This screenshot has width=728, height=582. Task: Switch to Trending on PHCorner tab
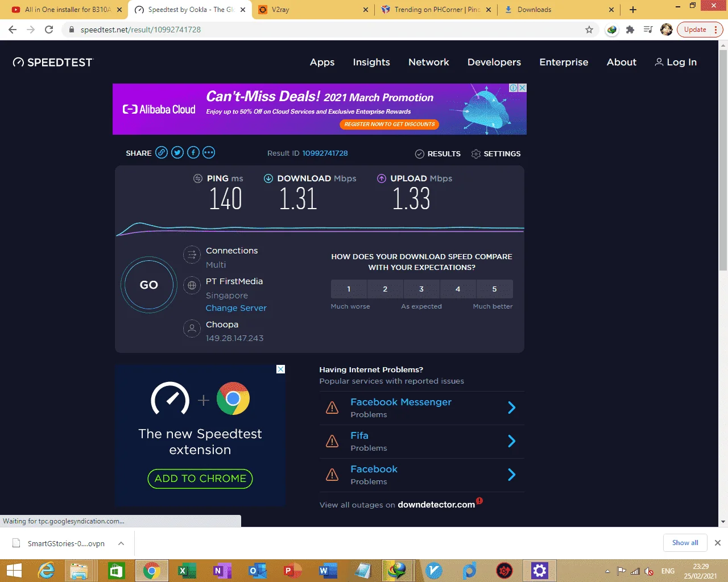(x=436, y=10)
